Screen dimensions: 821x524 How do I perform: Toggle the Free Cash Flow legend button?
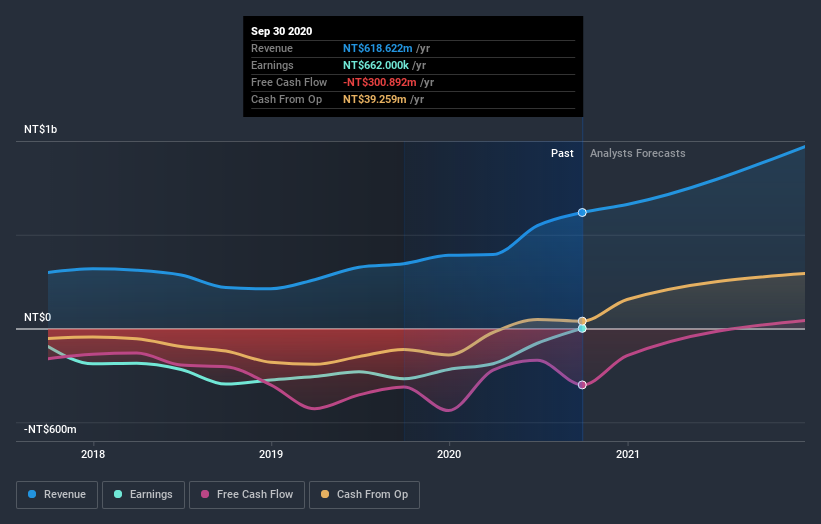pos(247,495)
